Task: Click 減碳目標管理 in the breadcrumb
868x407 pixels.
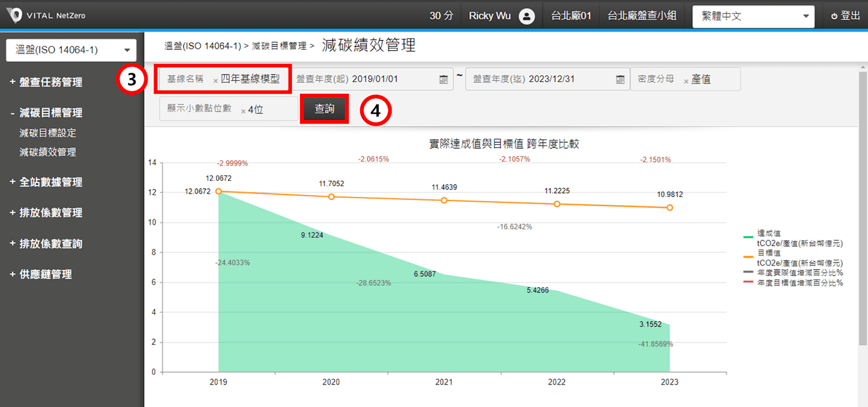Action: click(279, 46)
